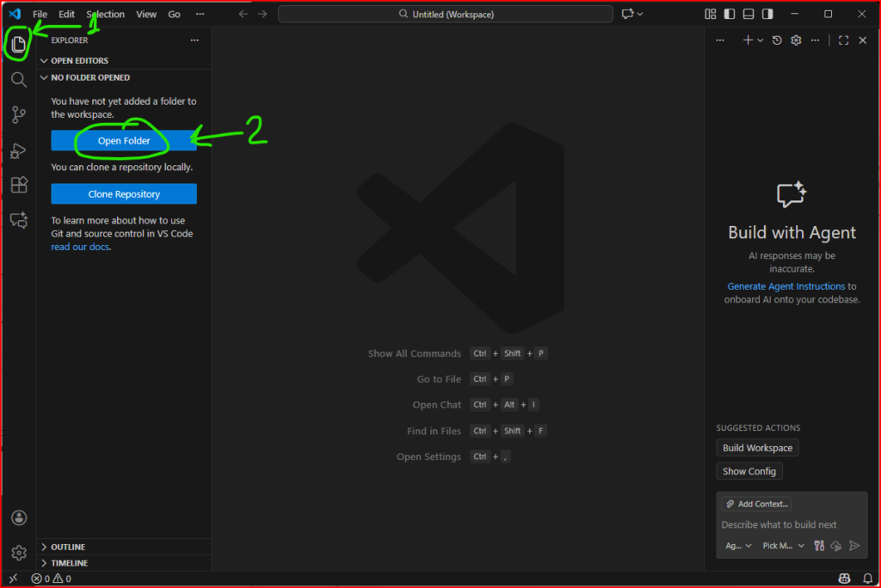Open the Pick Model dropdown
Screen dimensions: 881x588
783,546
